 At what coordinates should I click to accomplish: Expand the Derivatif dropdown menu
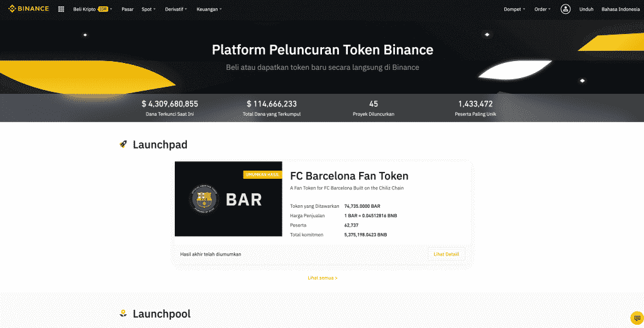pos(175,9)
